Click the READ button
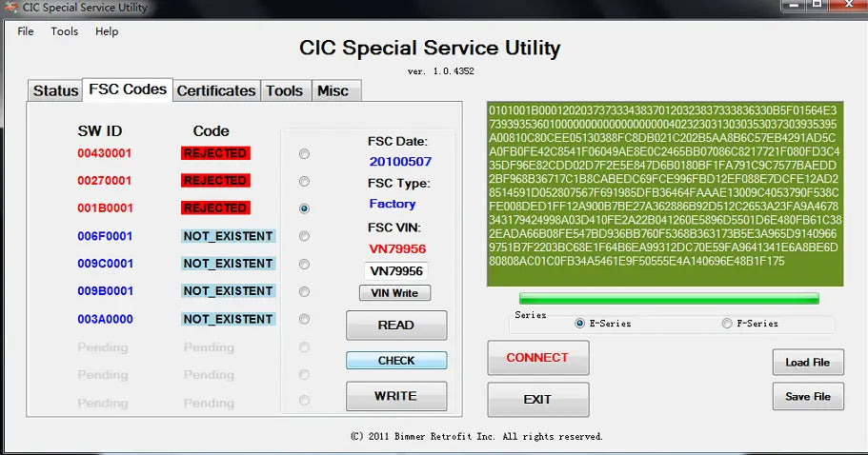This screenshot has width=868, height=455. [x=395, y=325]
